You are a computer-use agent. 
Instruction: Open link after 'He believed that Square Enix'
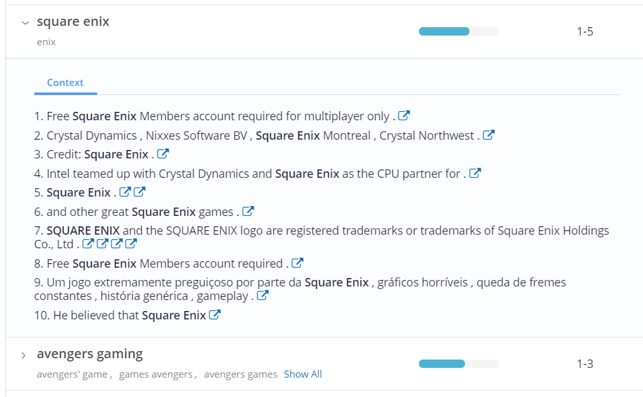[214, 315]
